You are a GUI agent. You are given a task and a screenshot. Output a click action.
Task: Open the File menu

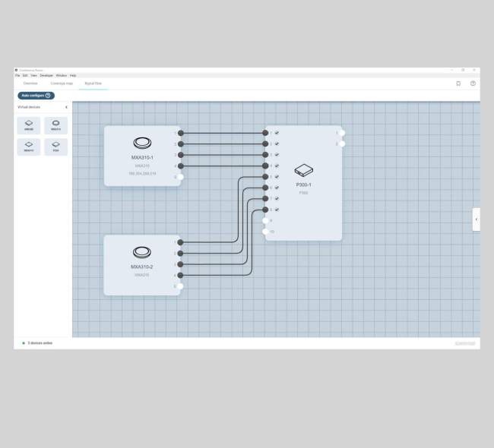point(17,76)
